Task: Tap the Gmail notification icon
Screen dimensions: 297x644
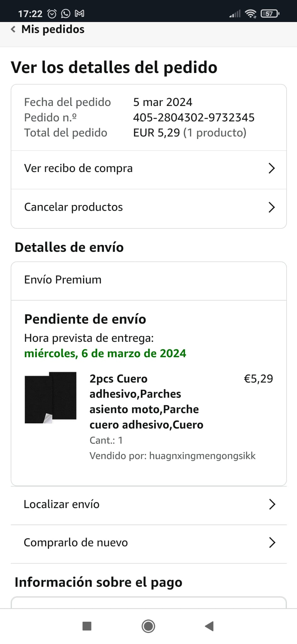Action: click(x=80, y=14)
